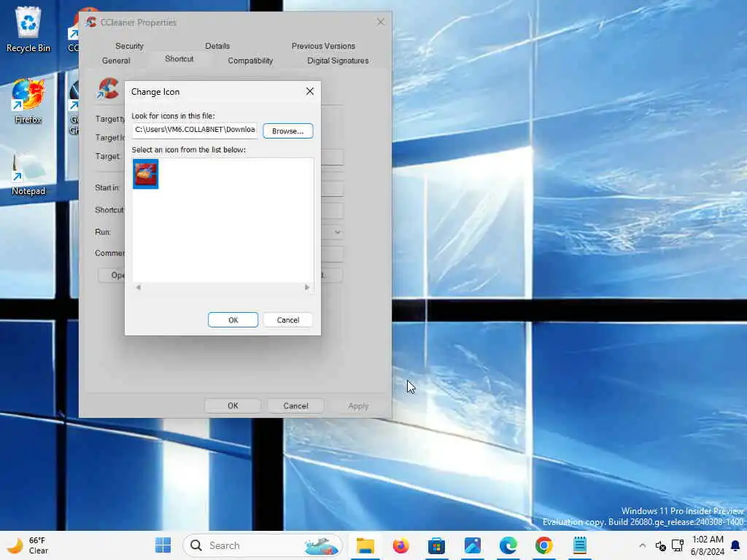Viewport: 747px width, 560px height.
Task: Confirm with OK in Change Icon dialog
Action: pos(233,320)
